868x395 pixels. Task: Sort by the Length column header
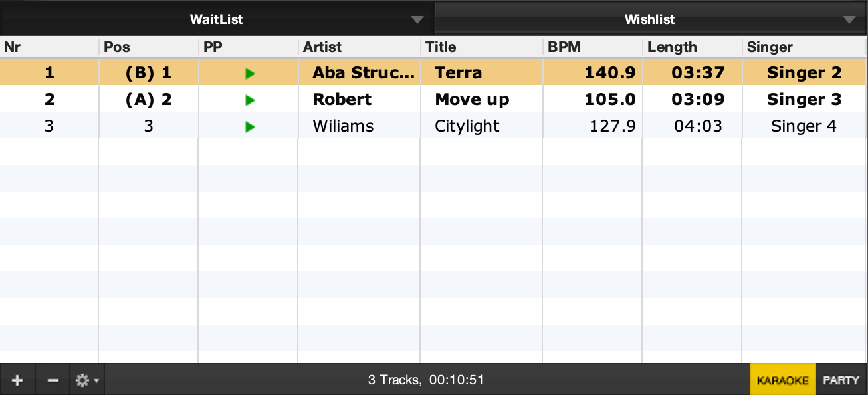coord(672,47)
